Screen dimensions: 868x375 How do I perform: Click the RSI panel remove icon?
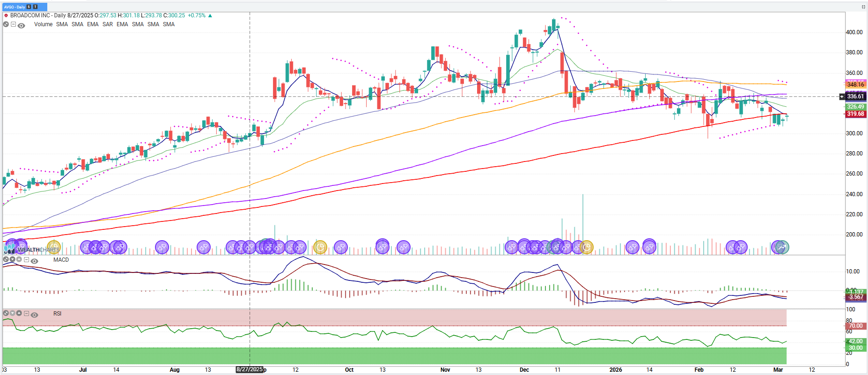click(6, 313)
